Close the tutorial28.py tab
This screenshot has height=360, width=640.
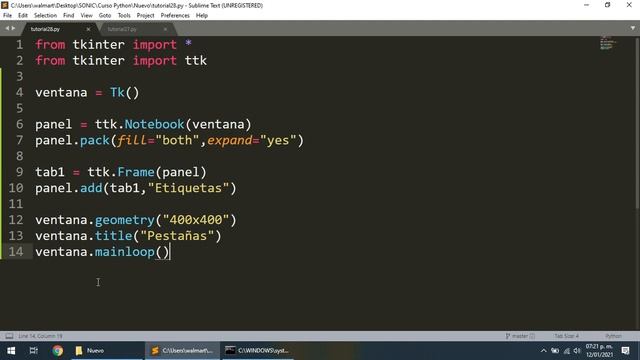pos(88,29)
